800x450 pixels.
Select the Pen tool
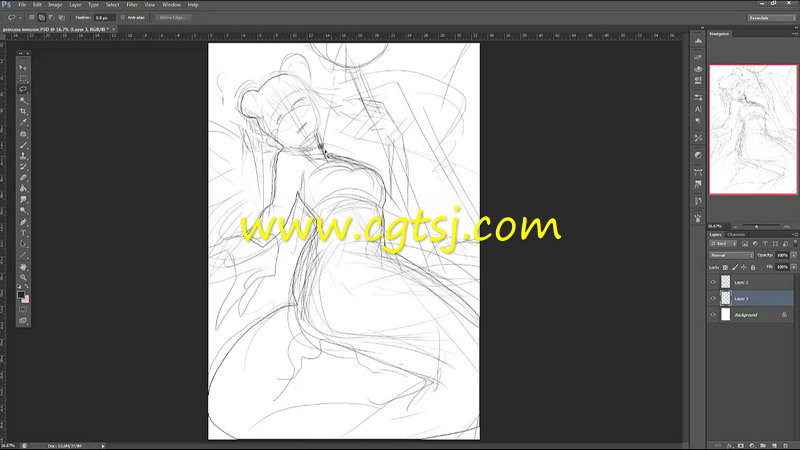tap(23, 222)
